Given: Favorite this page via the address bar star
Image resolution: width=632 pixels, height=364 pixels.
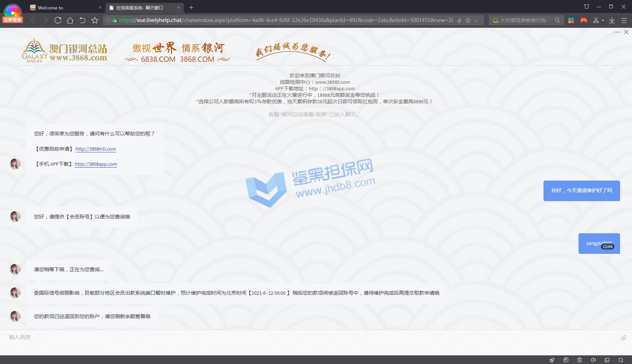Looking at the screenshot, I should (x=468, y=21).
